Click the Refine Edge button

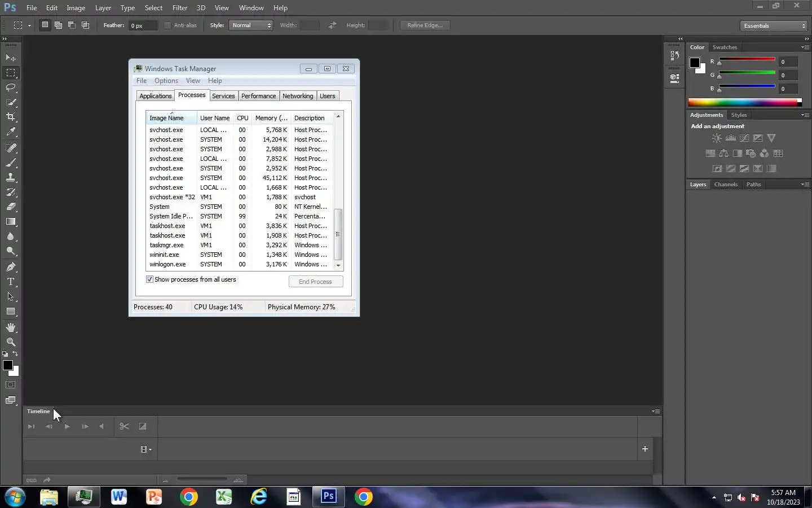click(x=425, y=25)
